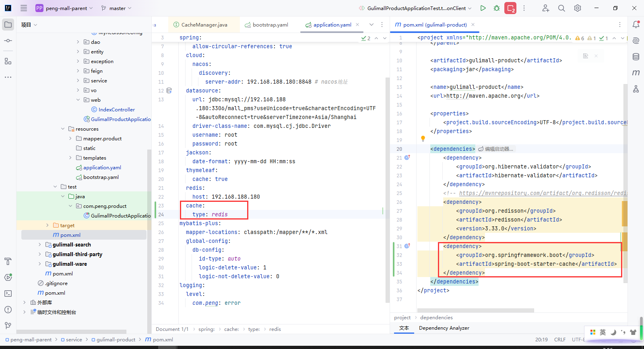Image resolution: width=644 pixels, height=349 pixels.
Task: Click the CRLF line separator indicator
Action: click(560, 340)
